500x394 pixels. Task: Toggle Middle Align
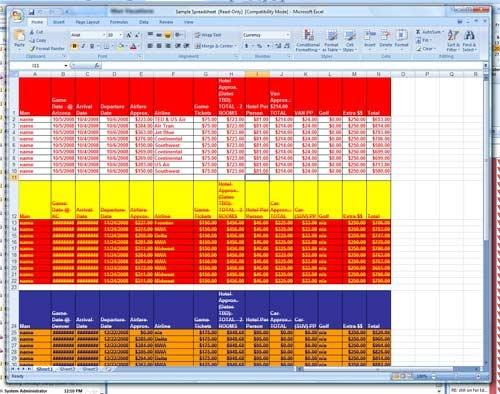[159, 35]
